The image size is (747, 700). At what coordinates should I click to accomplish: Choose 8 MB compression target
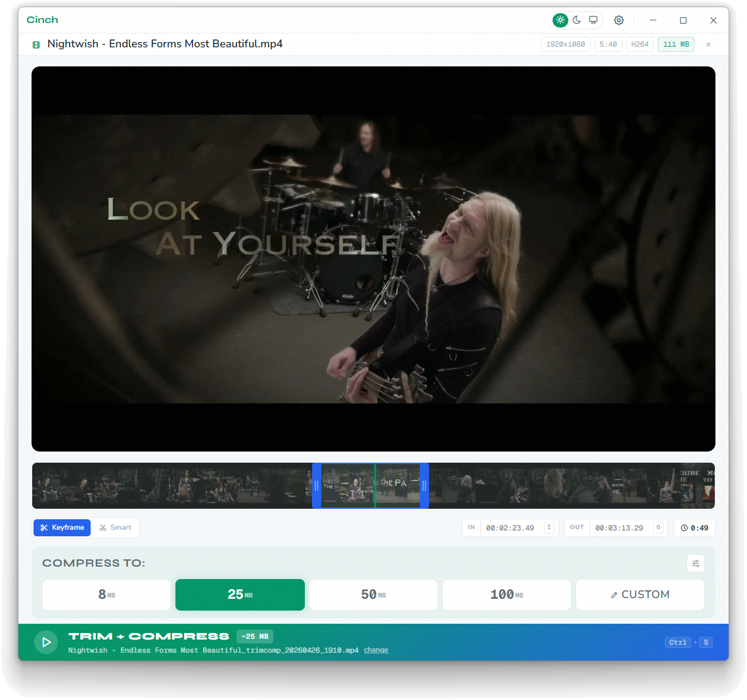pos(106,595)
